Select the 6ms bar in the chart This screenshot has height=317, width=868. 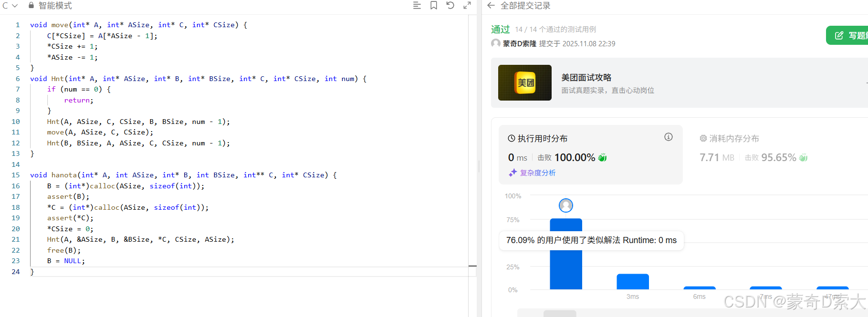tap(700, 288)
